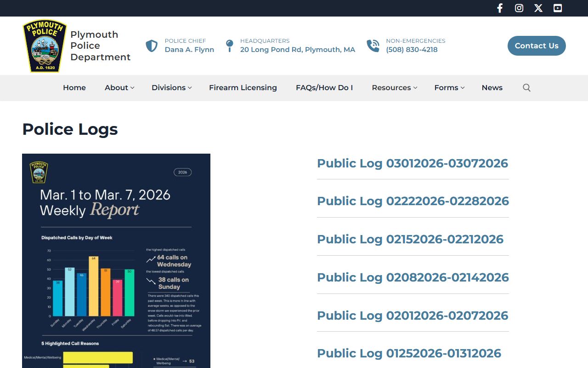Click the Contact Us button
The image size is (588, 368).
[537, 46]
